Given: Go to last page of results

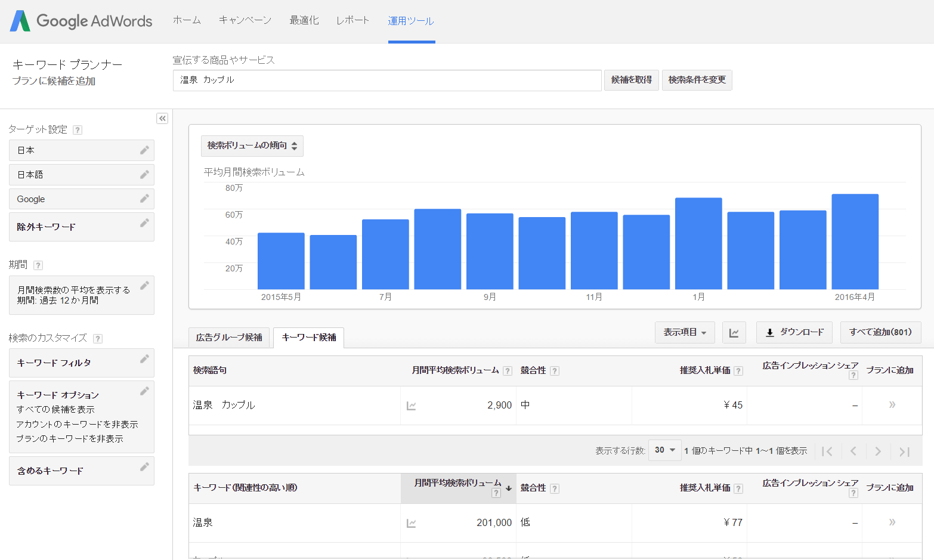Looking at the screenshot, I should 904,451.
